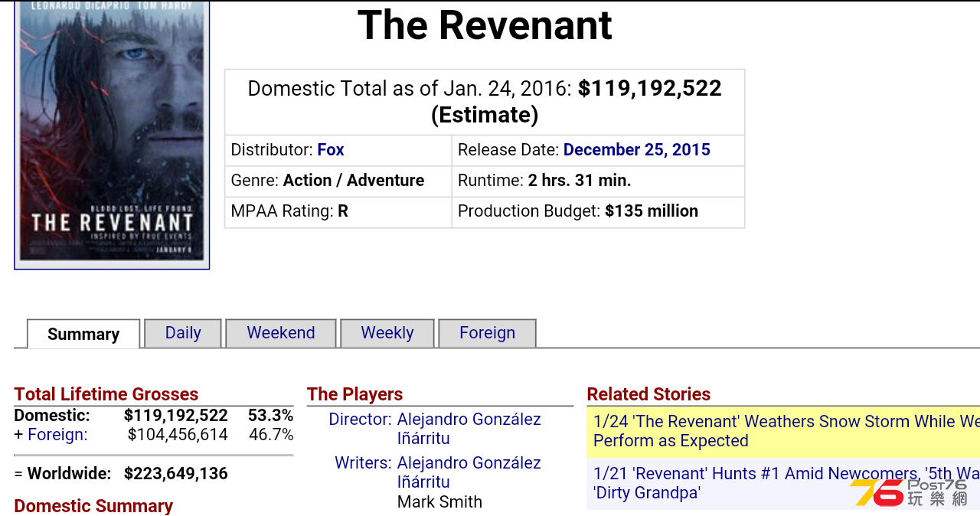
Task: Open the December 25, 2015 release date link
Action: click(637, 150)
